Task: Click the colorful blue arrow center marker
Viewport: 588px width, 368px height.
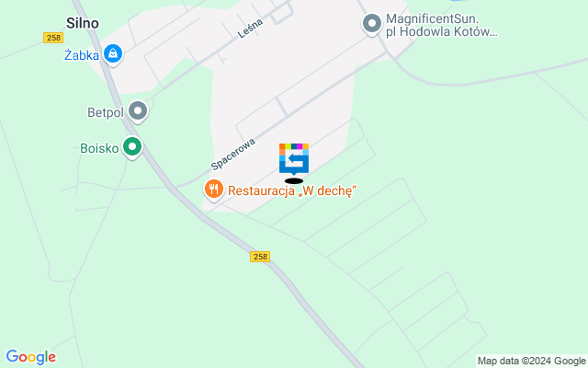Action: pos(294,159)
